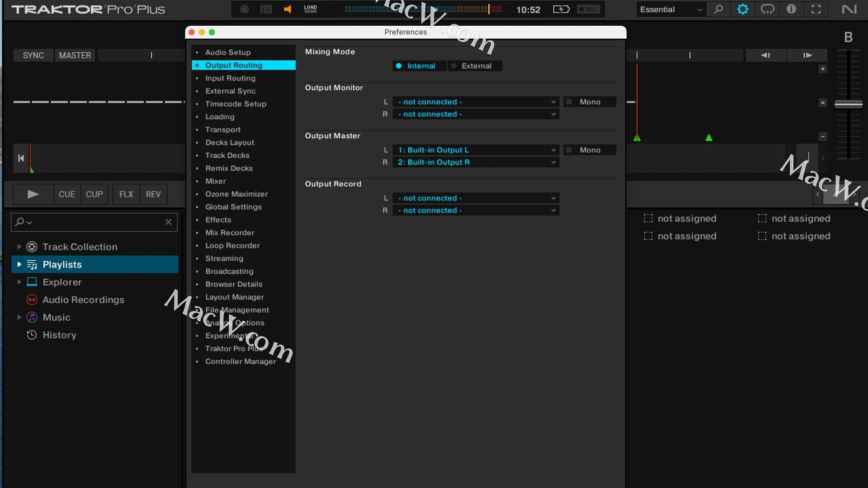Click the MIDI controller indicator icon in header
The height and width of the screenshot is (488, 868).
[244, 9]
